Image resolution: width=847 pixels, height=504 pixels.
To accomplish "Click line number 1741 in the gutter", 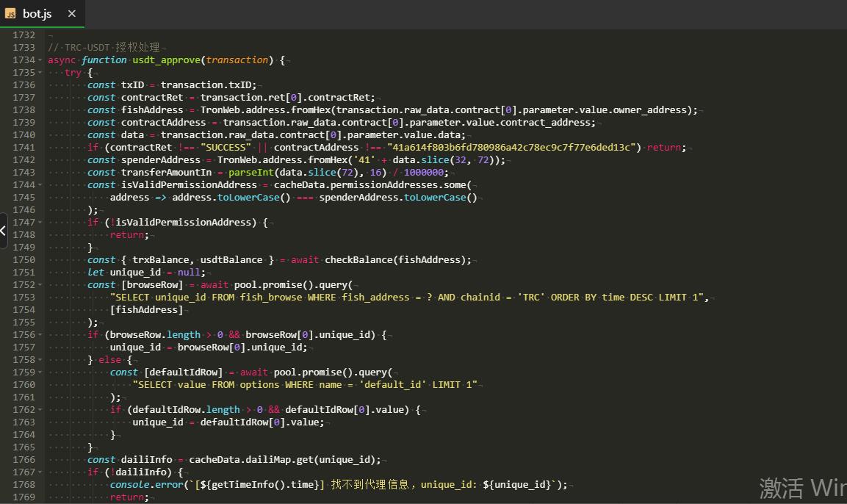I will pos(24,148).
